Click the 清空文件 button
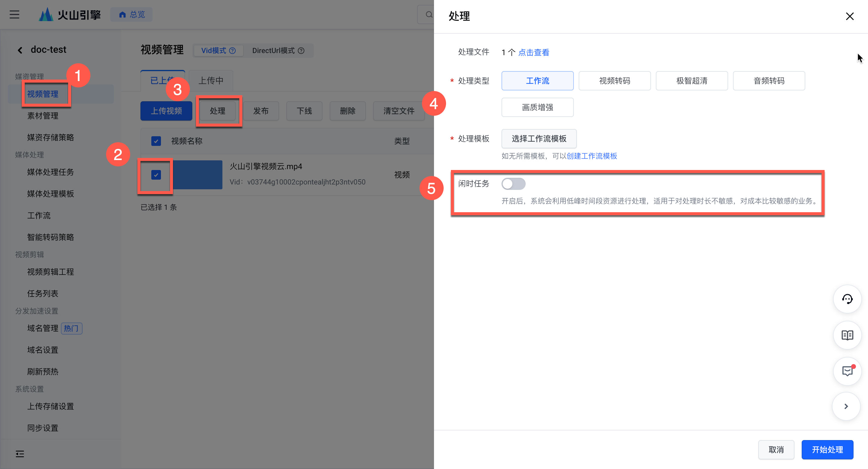 tap(399, 111)
